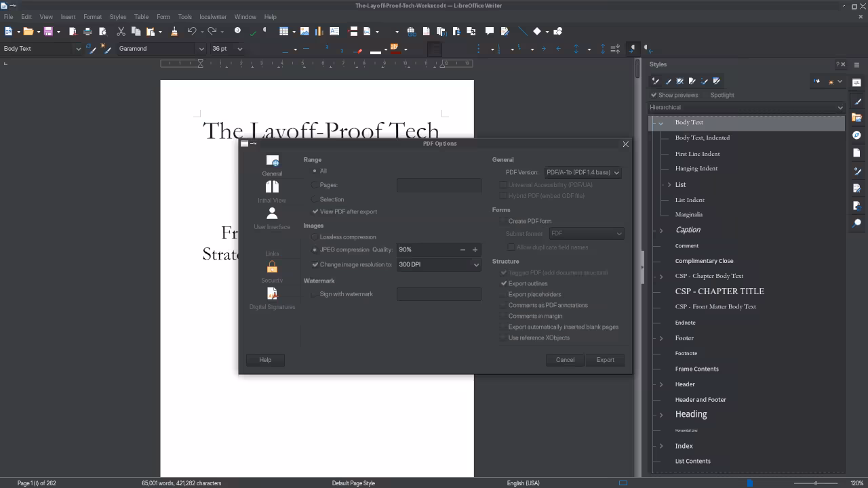Select the Cut scissors icon
868x488 pixels.
click(121, 31)
